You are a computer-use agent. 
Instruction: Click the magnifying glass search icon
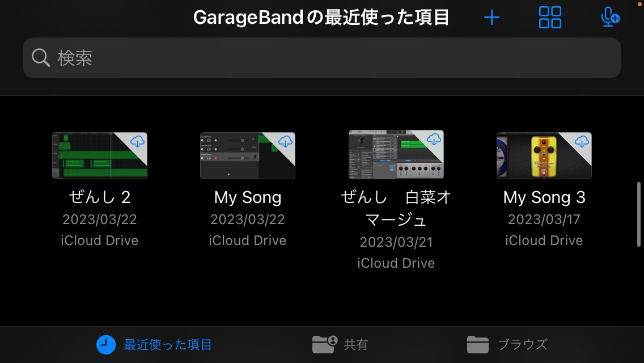point(41,57)
